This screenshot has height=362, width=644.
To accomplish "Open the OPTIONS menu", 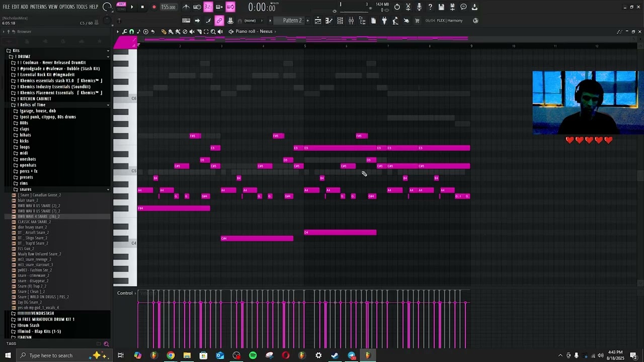I will pos(67,7).
